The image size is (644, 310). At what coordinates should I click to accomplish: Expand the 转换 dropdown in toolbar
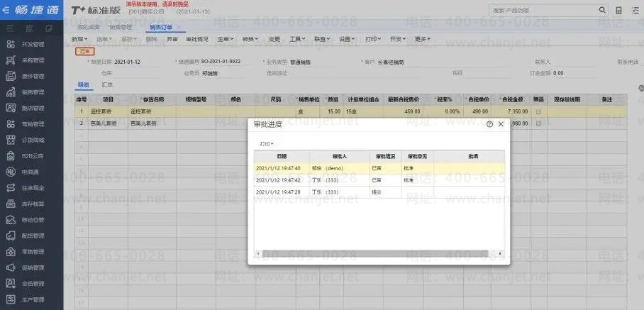pyautogui.click(x=250, y=40)
